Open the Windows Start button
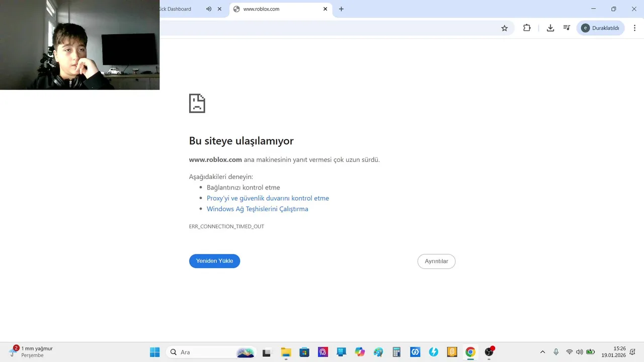 click(154, 352)
